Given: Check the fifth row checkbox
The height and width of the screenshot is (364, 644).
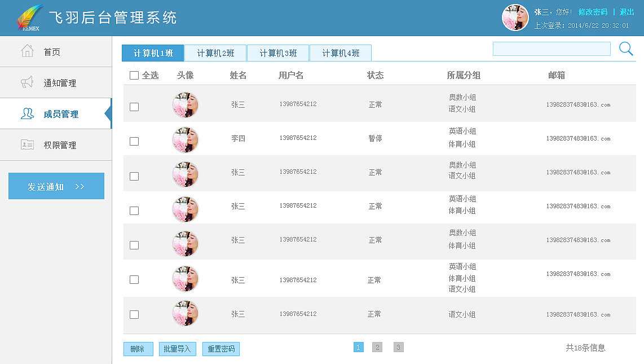Looking at the screenshot, I should tap(134, 245).
